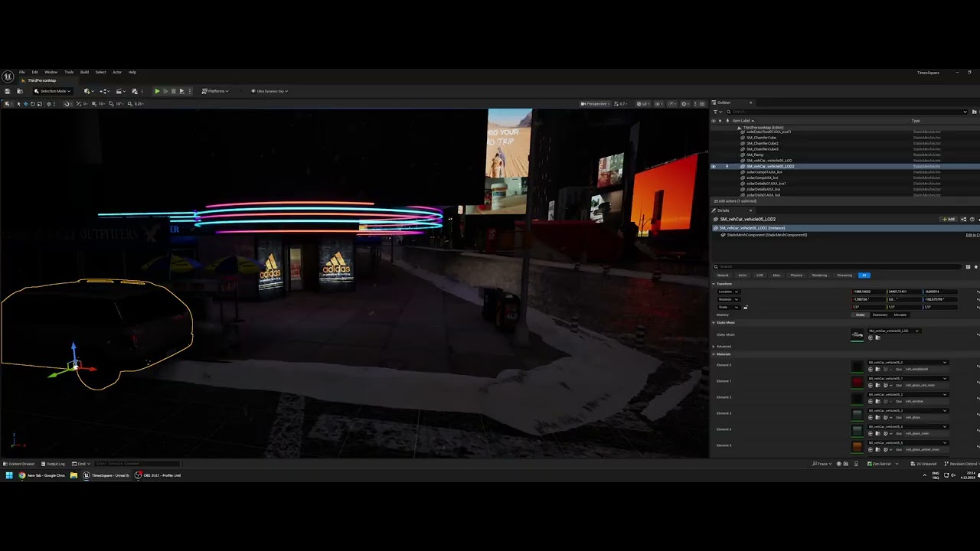Select the Streaming details filter

pyautogui.click(x=844, y=275)
